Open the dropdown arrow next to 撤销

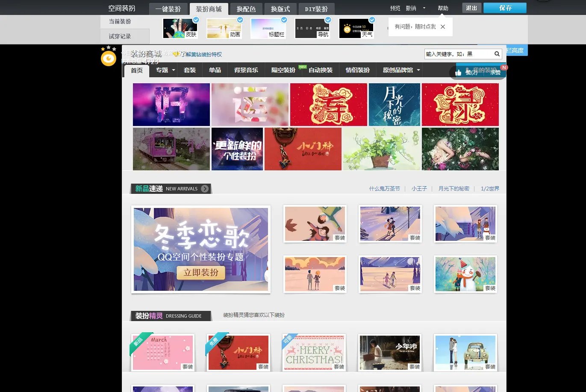(424, 8)
